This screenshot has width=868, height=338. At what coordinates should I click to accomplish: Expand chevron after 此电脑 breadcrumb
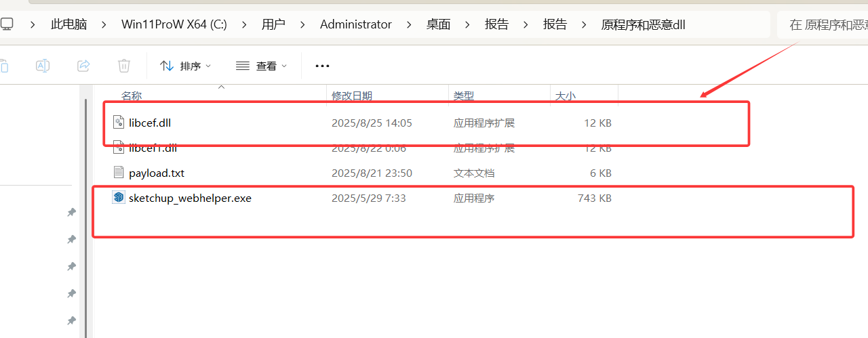(x=104, y=24)
